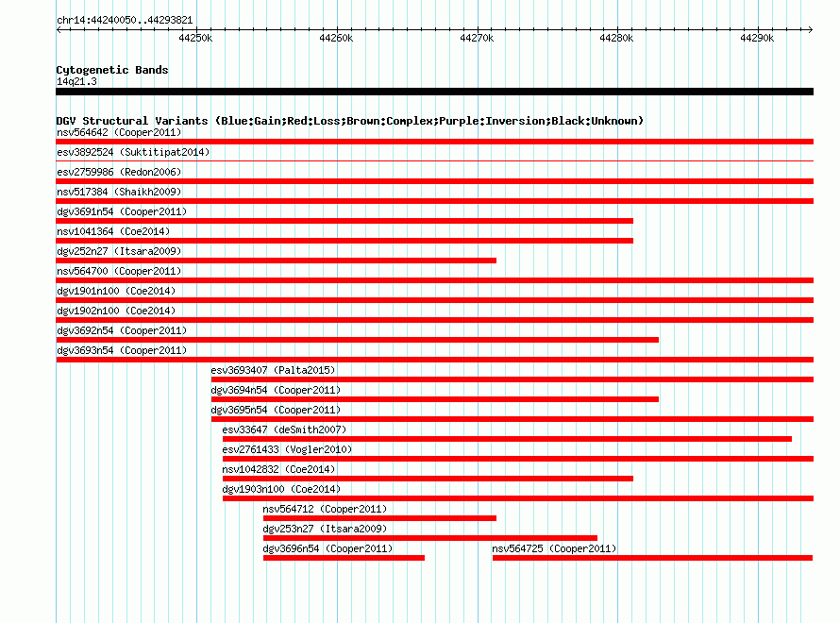Screen dimensions: 840x623
Task: Click the dgv1903n100 (Coe2014) label
Action: [281, 489]
